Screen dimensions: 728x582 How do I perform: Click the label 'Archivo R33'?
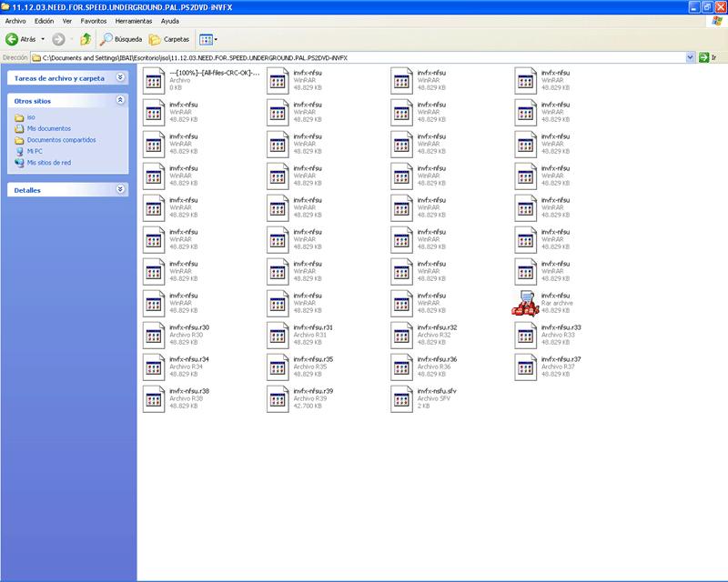click(558, 335)
